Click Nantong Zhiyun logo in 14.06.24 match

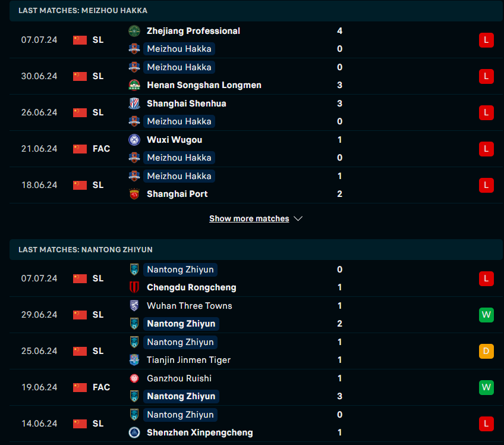coord(134,415)
